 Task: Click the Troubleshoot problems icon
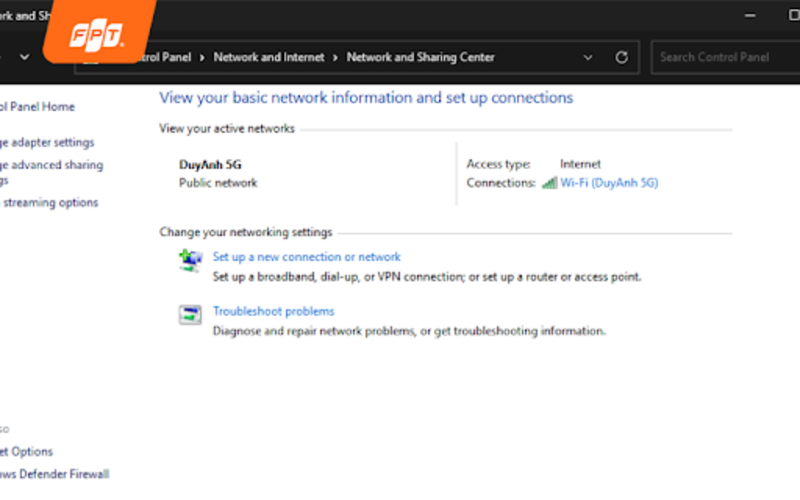coord(190,314)
